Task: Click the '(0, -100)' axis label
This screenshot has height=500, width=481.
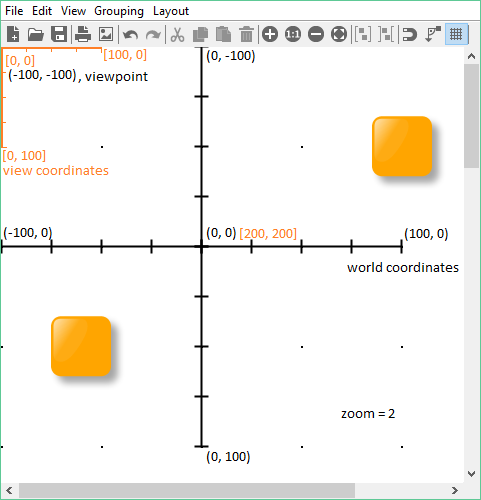Action: click(231, 56)
